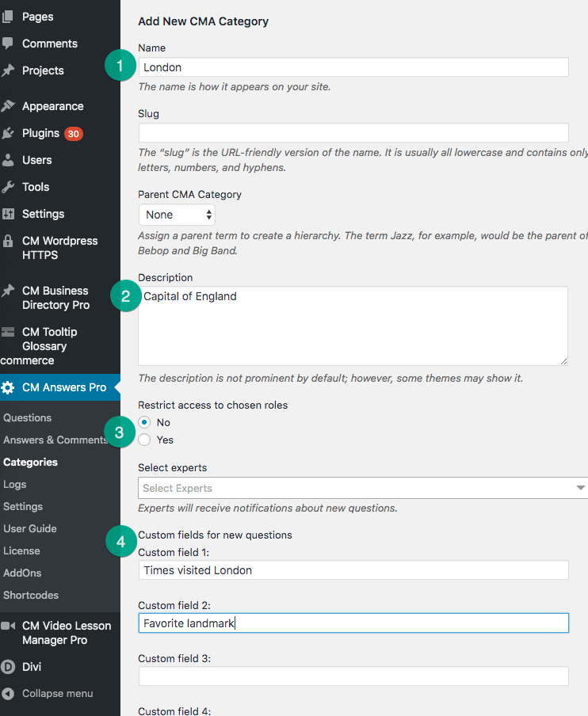The image size is (588, 716).
Task: Click the Divi logo icon
Action: [8, 667]
